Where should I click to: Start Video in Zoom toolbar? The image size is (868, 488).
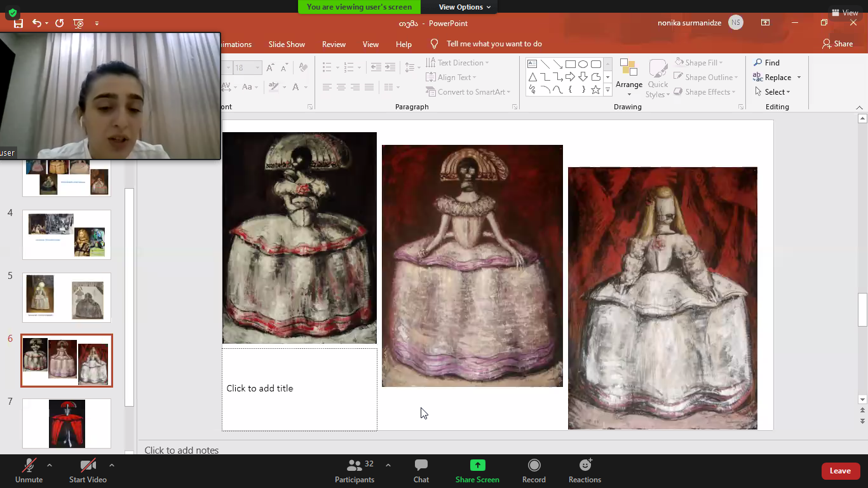[88, 471]
